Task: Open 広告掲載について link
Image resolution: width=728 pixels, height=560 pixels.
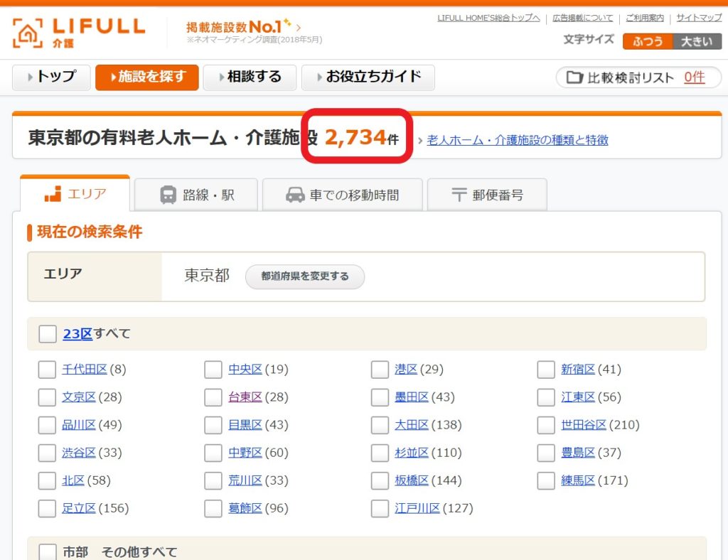Action: pyautogui.click(x=583, y=18)
